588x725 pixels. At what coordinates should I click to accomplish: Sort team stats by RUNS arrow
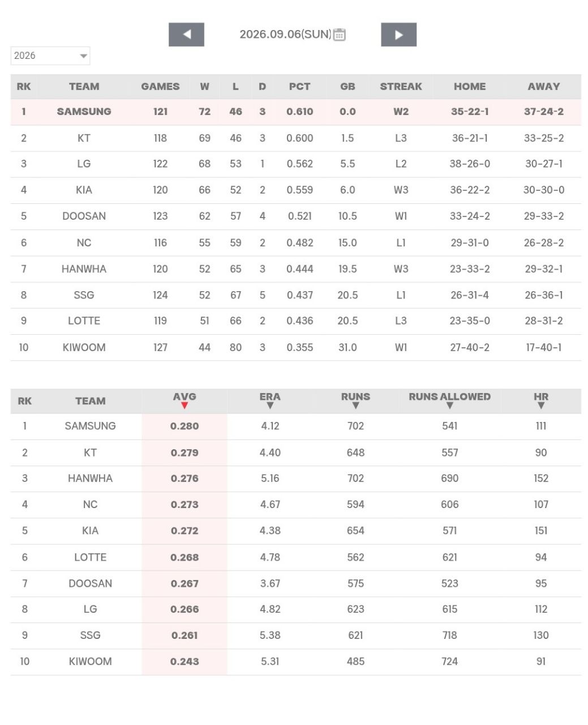355,406
